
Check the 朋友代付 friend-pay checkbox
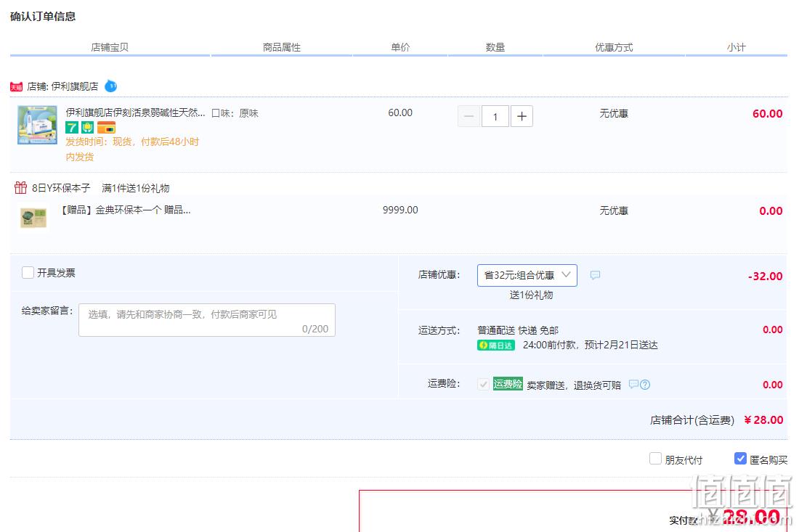tap(656, 459)
